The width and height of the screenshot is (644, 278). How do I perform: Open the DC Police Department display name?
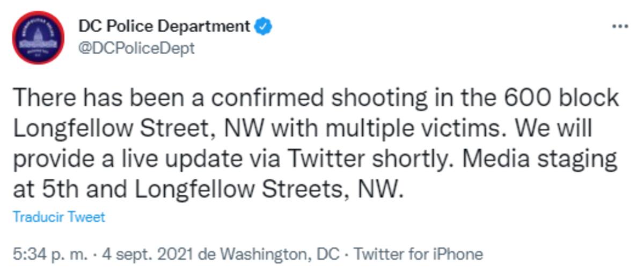tap(164, 26)
